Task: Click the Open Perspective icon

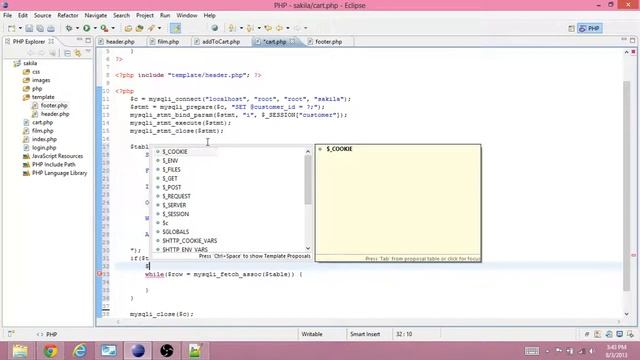Action: click(571, 28)
